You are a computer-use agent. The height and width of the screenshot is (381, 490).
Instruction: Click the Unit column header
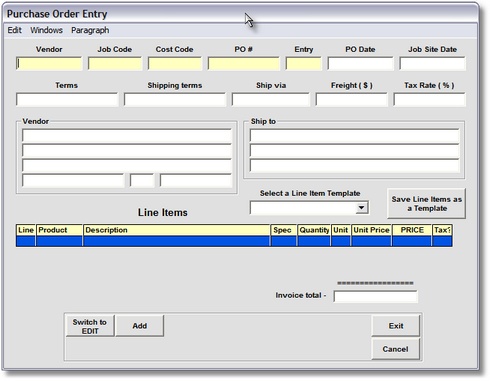coord(341,230)
